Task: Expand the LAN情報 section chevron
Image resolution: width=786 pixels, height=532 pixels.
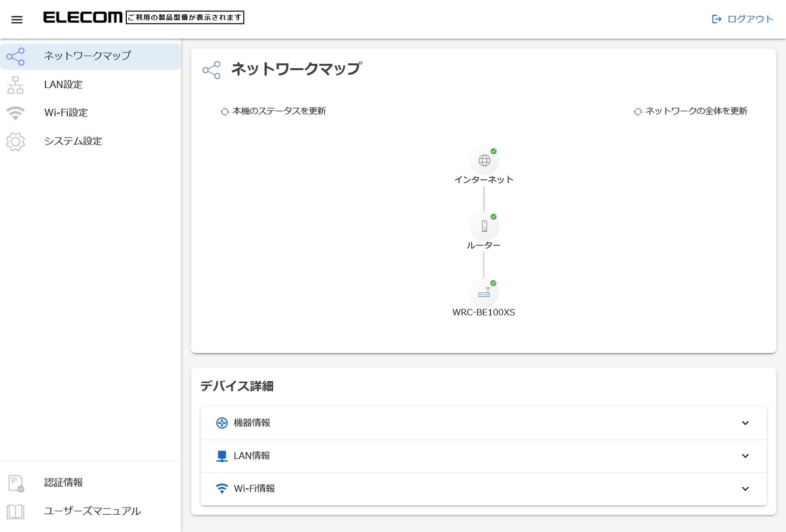Action: click(745, 456)
